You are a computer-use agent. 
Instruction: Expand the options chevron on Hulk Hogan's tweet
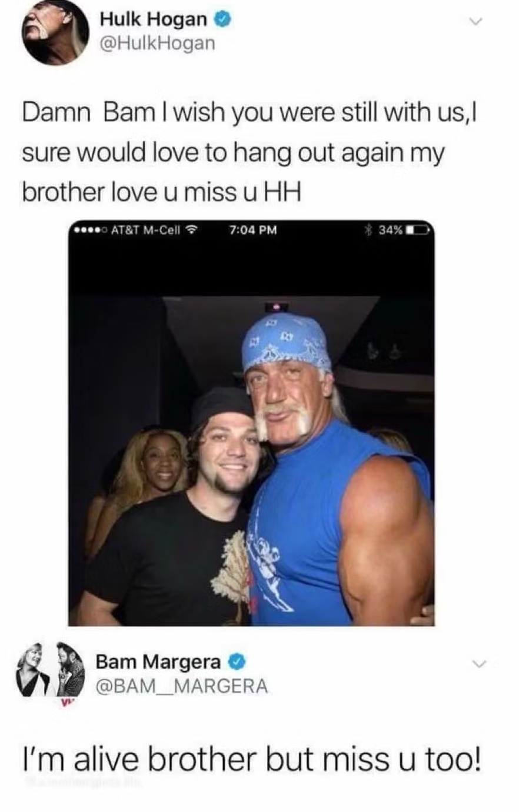coord(477,22)
